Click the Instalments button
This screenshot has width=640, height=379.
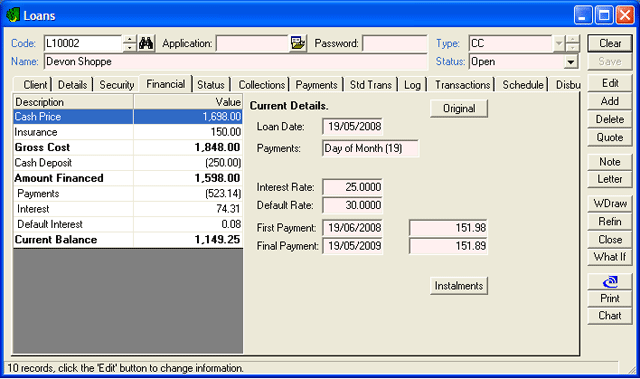point(459,286)
